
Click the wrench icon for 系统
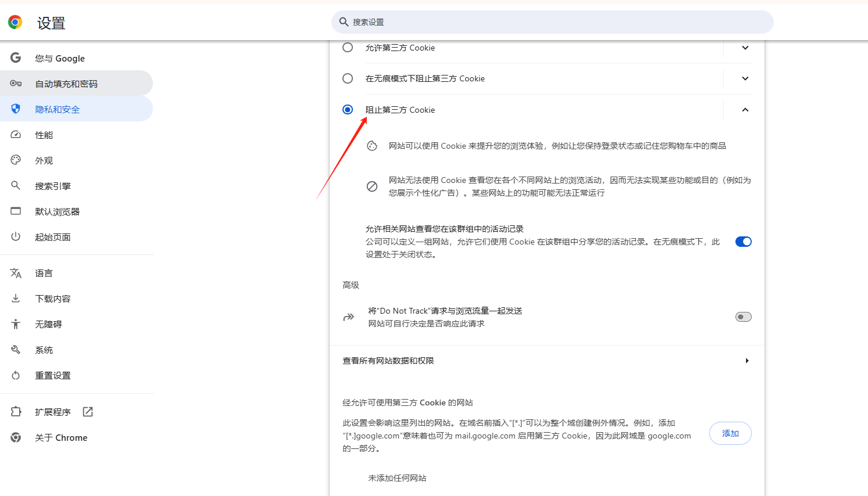[16, 350]
